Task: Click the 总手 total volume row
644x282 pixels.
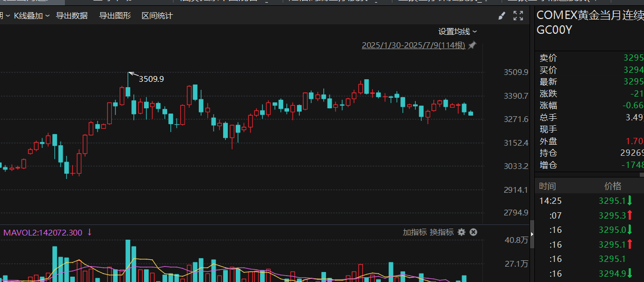Action: (591, 117)
